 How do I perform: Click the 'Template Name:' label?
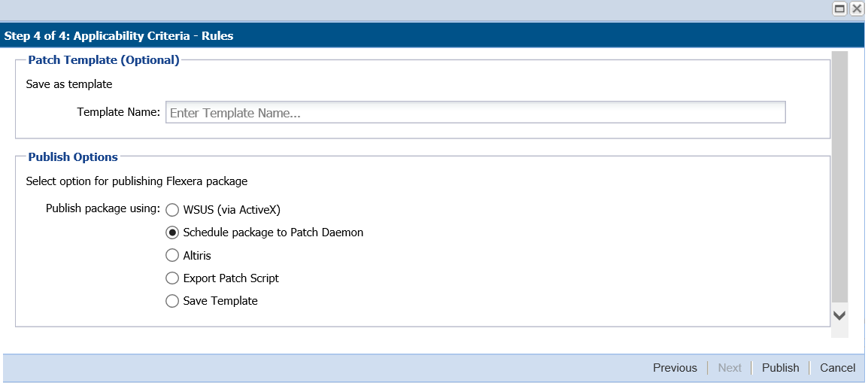click(118, 112)
